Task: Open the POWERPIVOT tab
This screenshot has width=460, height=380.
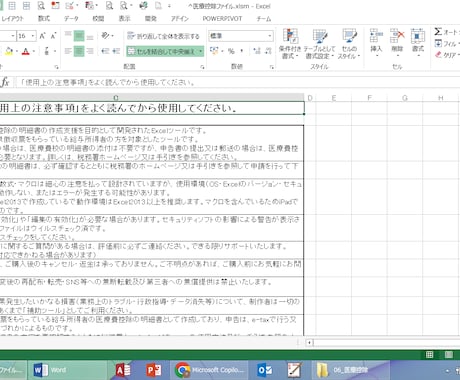Action: pyautogui.click(x=222, y=19)
